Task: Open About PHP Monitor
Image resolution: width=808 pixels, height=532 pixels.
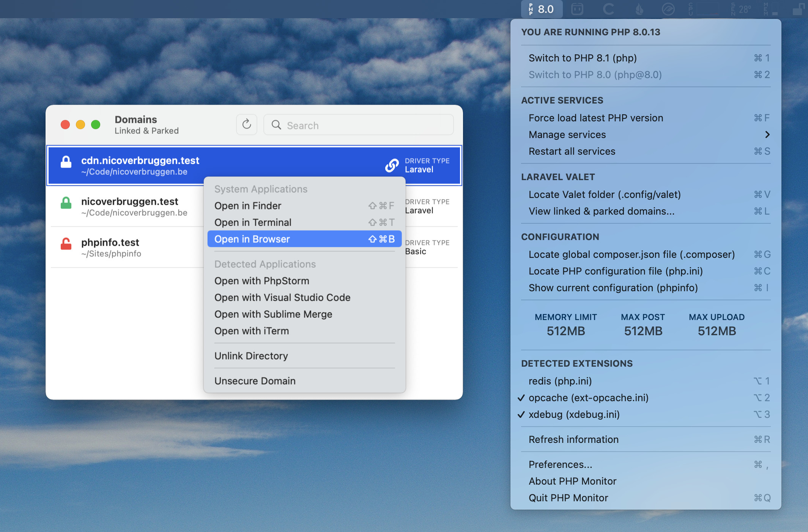Action: pos(646,481)
